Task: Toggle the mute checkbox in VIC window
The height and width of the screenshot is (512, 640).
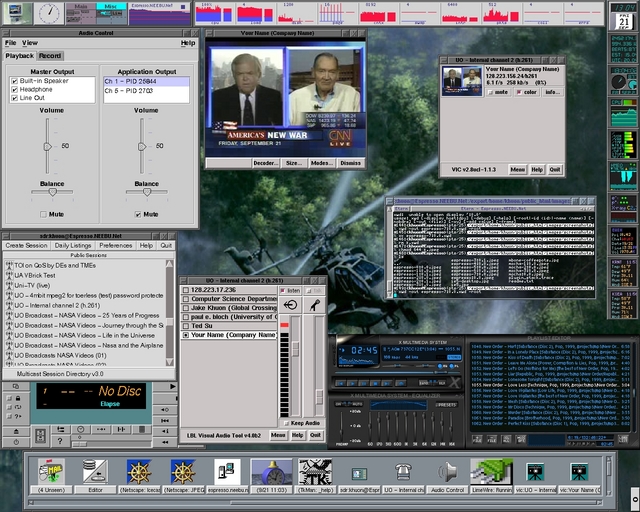Action: [491, 92]
